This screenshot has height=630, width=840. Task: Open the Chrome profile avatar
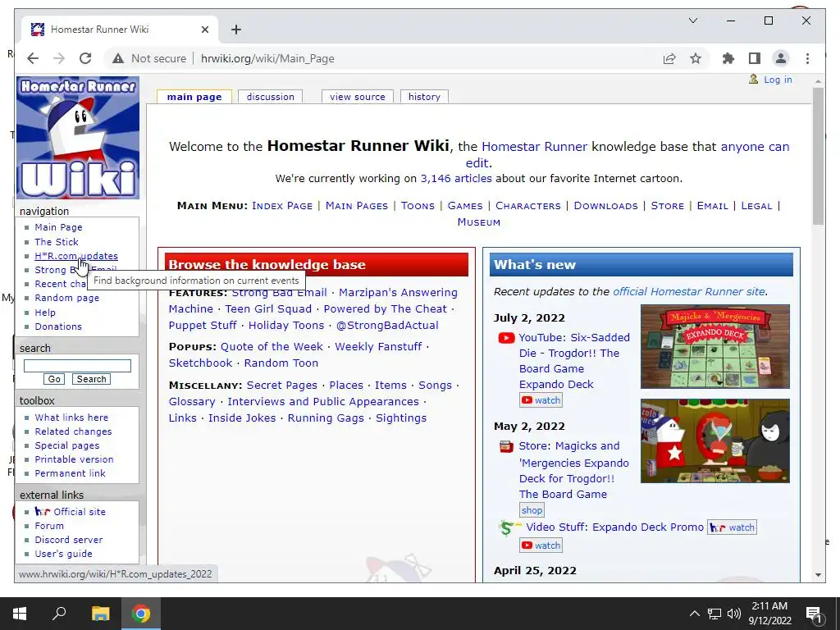point(781,58)
